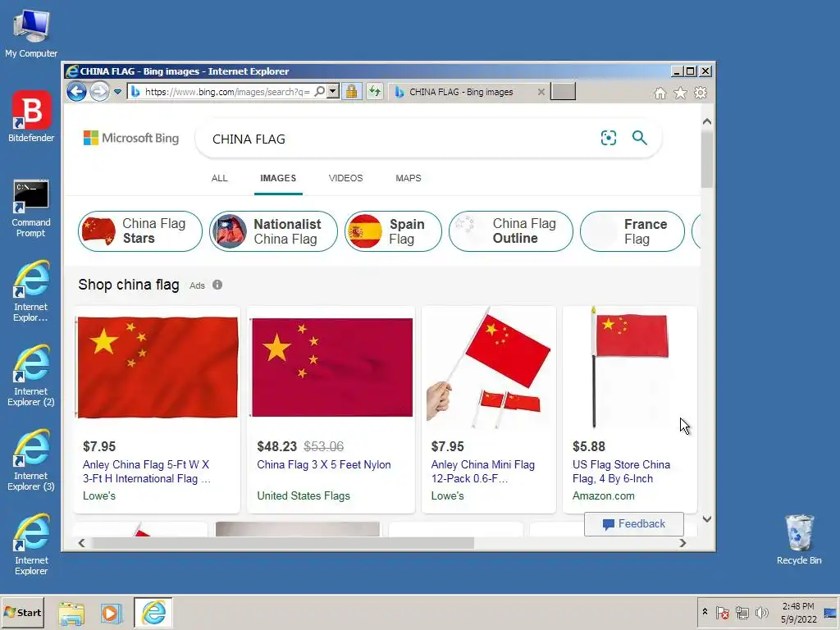The height and width of the screenshot is (630, 840).
Task: Click the horizontal scrollbar left arrow
Action: [81, 543]
